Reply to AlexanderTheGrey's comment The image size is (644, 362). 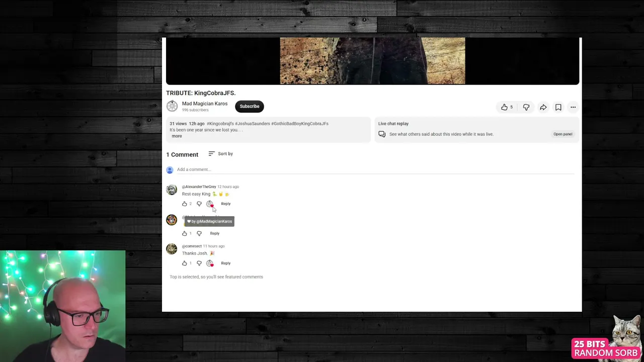(225, 204)
